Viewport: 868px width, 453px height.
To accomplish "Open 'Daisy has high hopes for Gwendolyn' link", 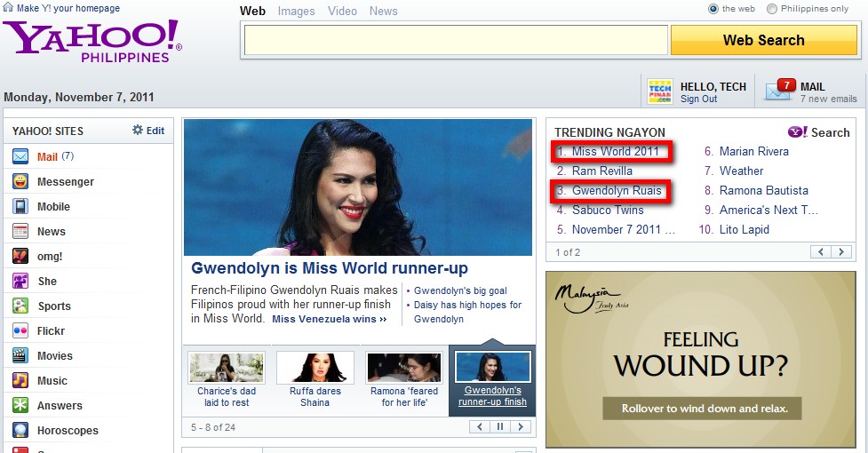I will pos(468,312).
